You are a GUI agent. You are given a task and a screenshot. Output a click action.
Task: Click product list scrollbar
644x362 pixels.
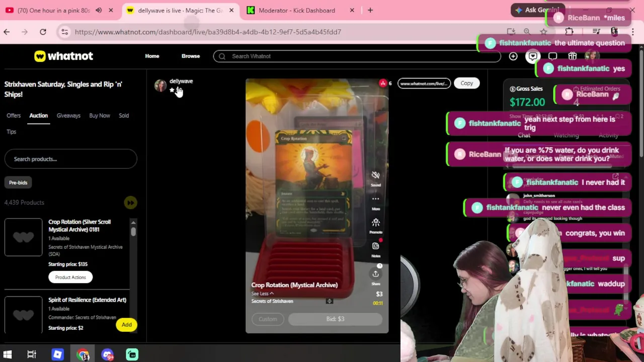[x=133, y=231]
